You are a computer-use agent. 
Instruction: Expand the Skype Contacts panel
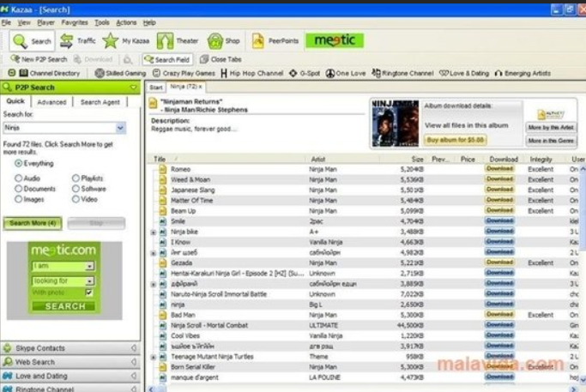click(70, 348)
